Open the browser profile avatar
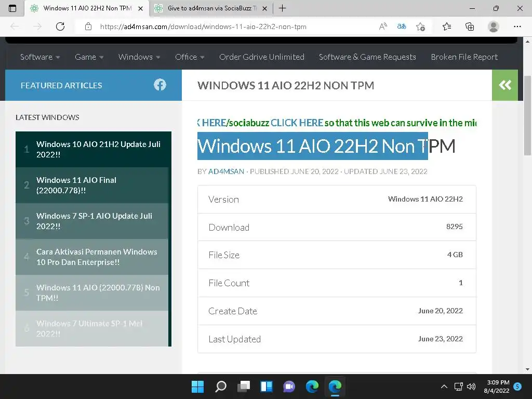This screenshot has width=532, height=399. click(494, 26)
